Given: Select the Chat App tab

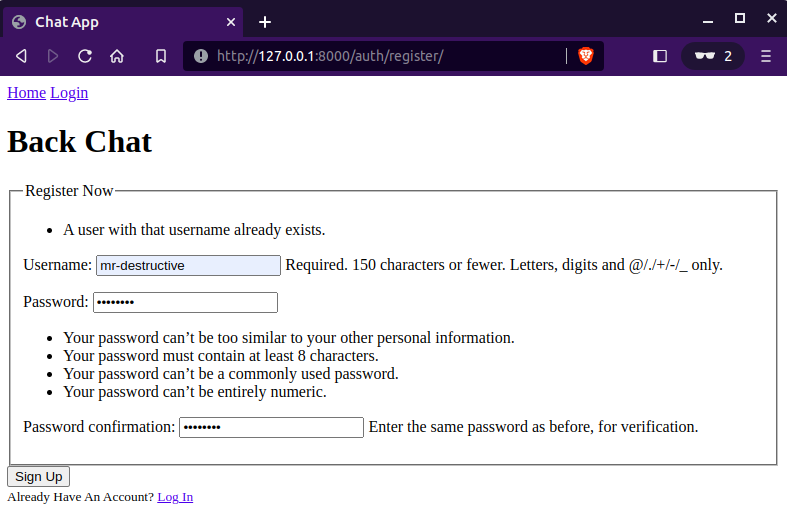Looking at the screenshot, I should click(110, 21).
